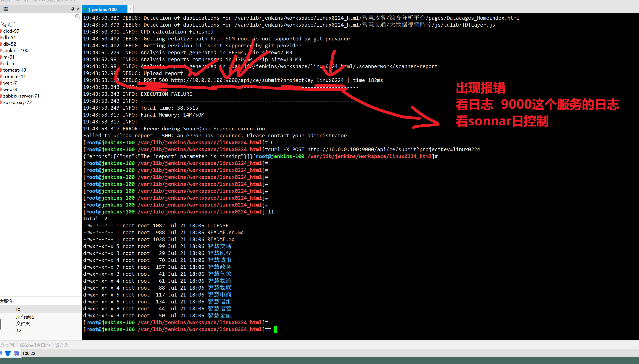The image size is (639, 364).
Task: Open the web-8 session
Action: [x=10, y=90]
